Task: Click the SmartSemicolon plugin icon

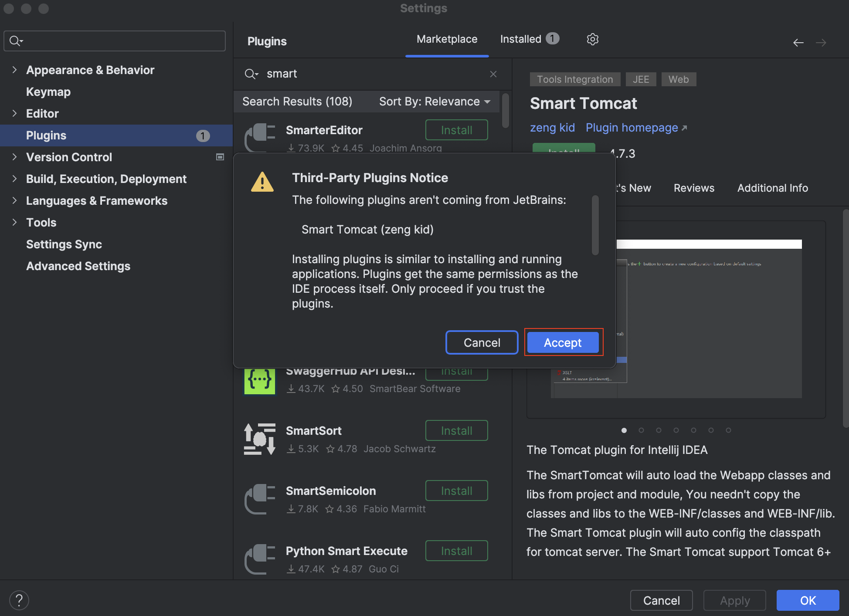Action: point(260,499)
